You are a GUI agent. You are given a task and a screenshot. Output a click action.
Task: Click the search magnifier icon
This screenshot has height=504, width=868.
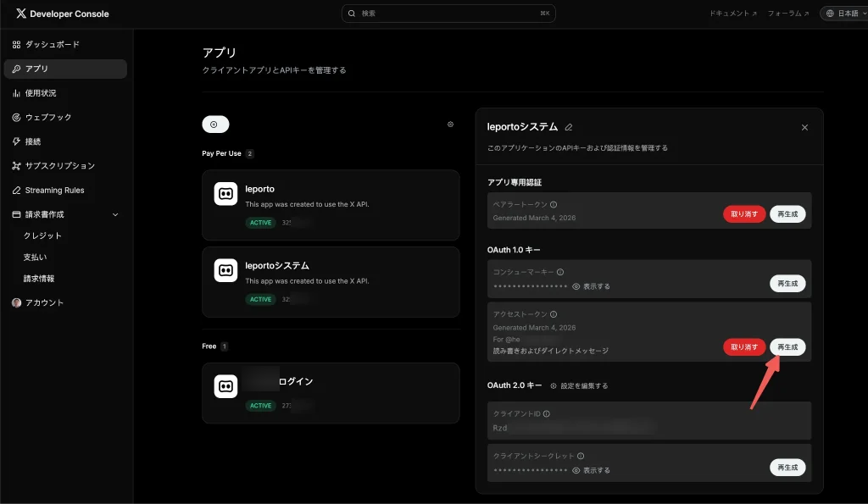352,14
